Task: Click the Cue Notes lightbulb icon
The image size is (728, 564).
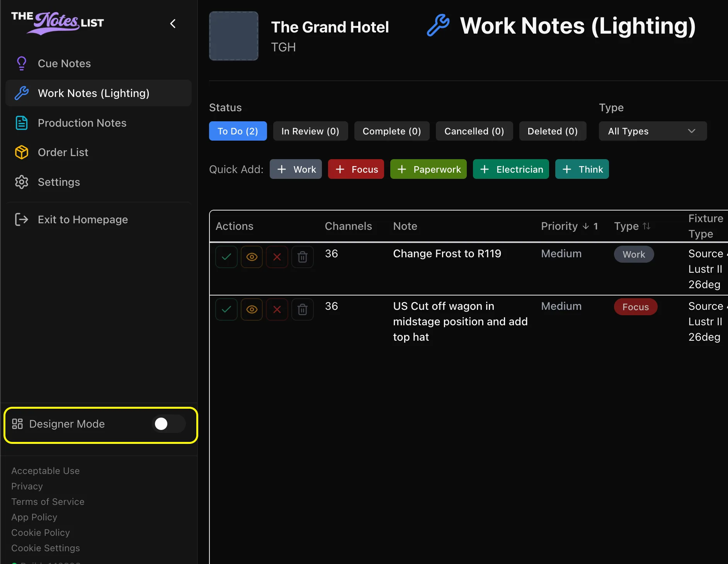Action: [22, 63]
